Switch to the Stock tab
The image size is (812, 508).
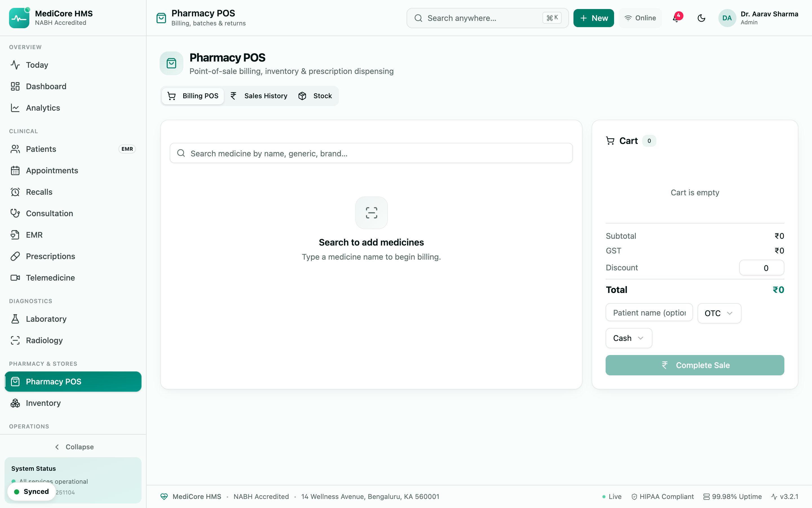[315, 96]
